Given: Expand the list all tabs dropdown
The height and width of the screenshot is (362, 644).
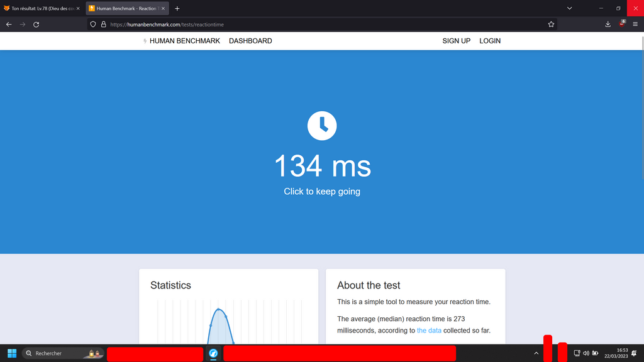Looking at the screenshot, I should 569,8.
